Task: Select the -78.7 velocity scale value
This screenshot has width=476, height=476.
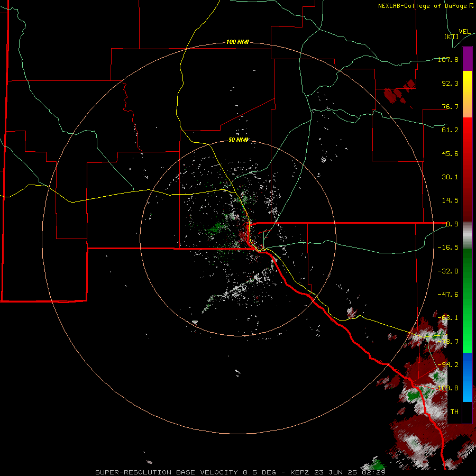Action: 448,342
